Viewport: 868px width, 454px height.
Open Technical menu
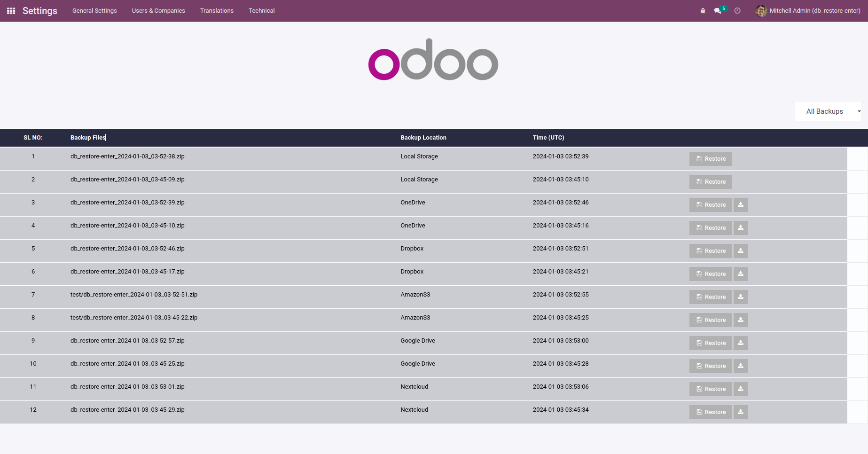[x=262, y=11]
